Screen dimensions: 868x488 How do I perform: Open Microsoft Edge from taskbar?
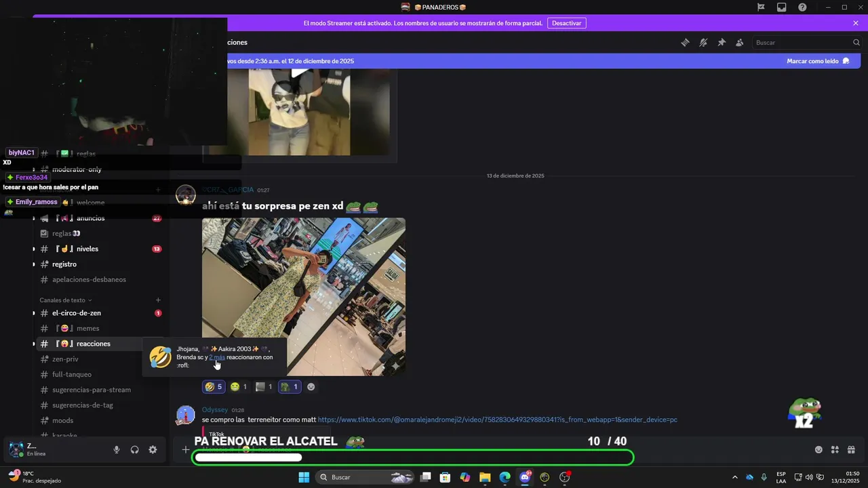[505, 477]
